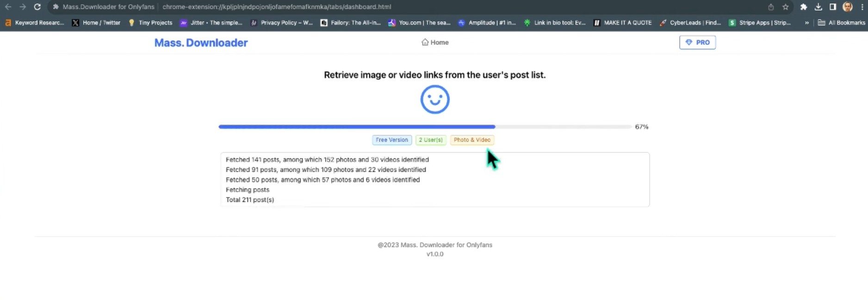Click 'Fetching posts' log line
868x300 pixels.
click(248, 190)
